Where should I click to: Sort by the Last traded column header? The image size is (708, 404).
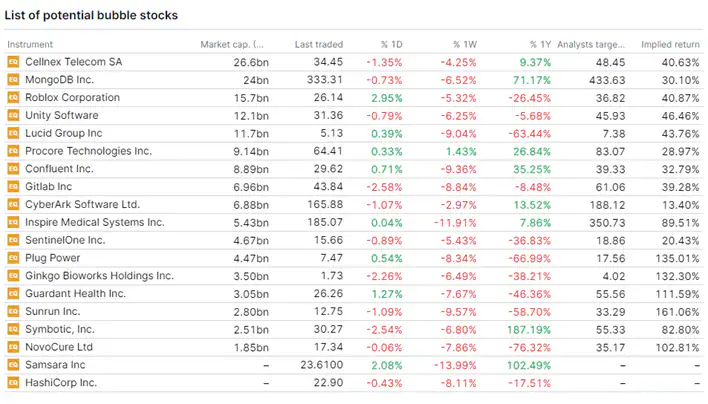point(319,44)
